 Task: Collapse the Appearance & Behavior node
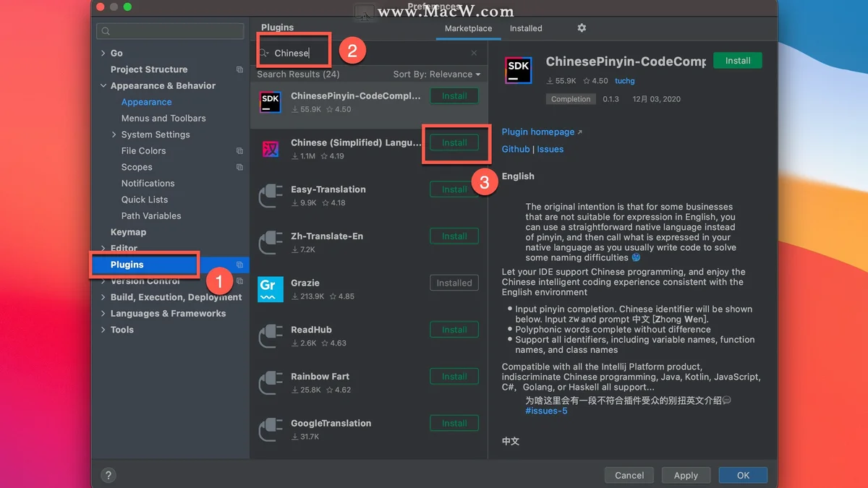[x=103, y=86]
